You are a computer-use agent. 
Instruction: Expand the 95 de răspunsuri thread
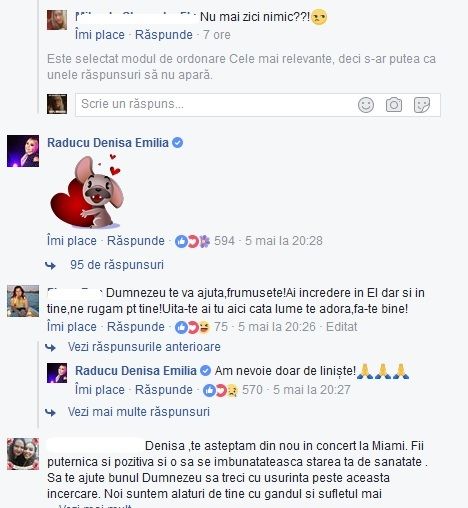point(117,265)
